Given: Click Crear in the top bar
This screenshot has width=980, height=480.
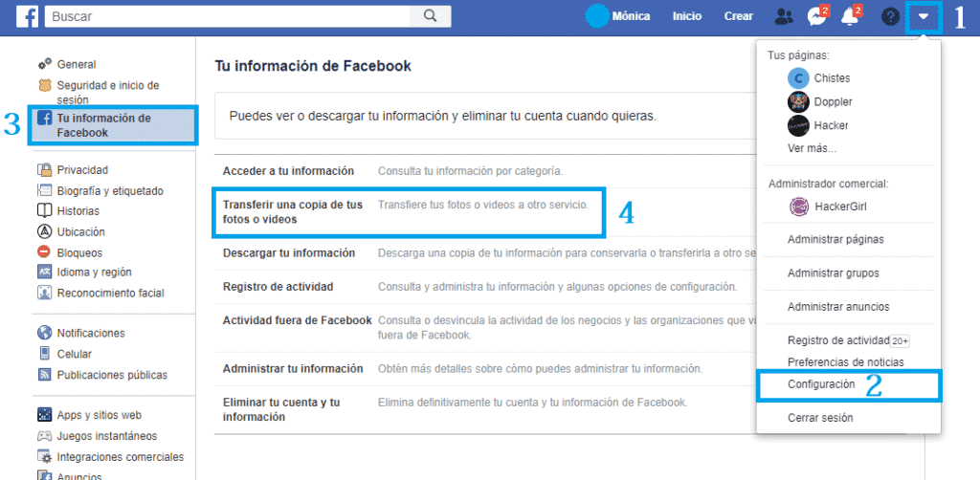Looking at the screenshot, I should point(738,17).
